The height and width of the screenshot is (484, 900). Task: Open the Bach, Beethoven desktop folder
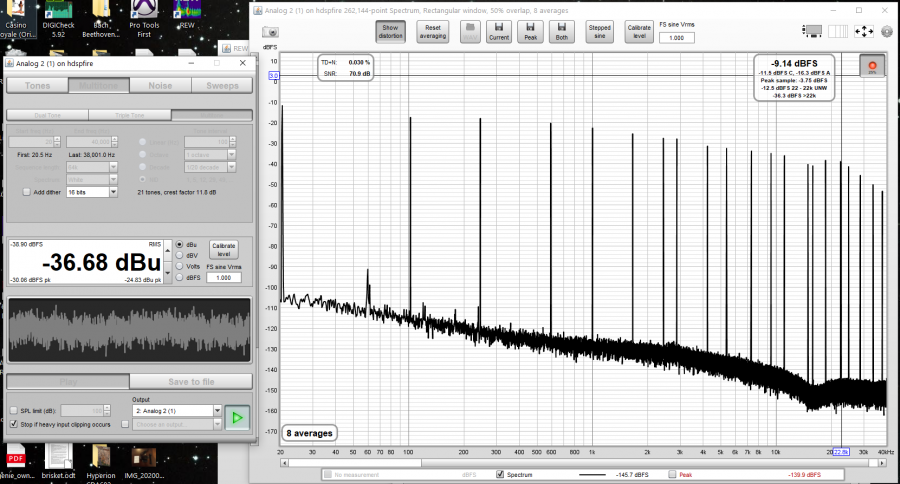coord(100,19)
